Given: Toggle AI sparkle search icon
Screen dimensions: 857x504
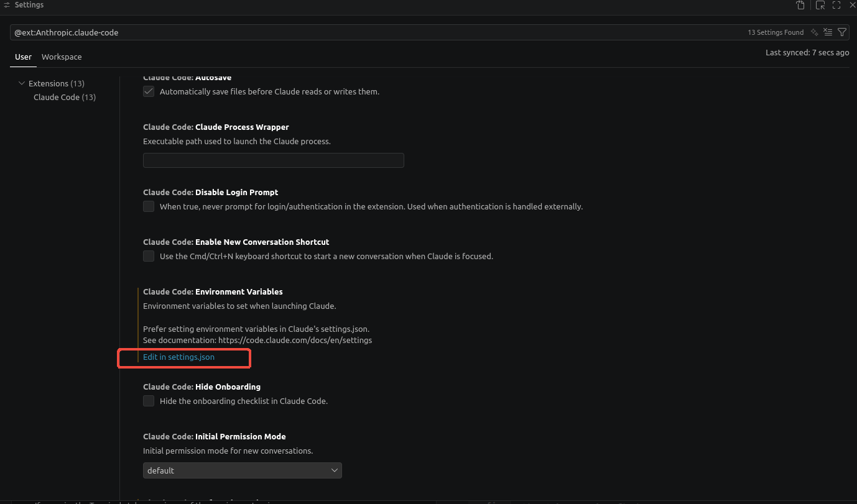Looking at the screenshot, I should (x=814, y=32).
